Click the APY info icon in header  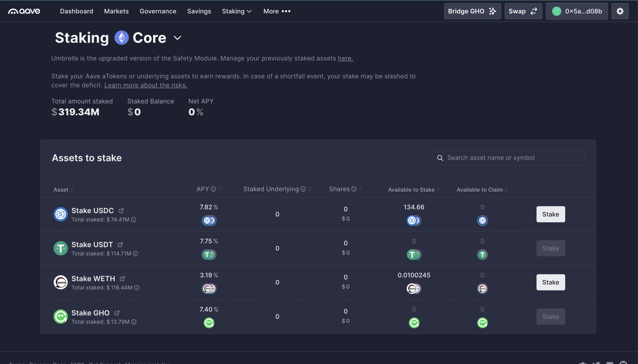(x=213, y=189)
